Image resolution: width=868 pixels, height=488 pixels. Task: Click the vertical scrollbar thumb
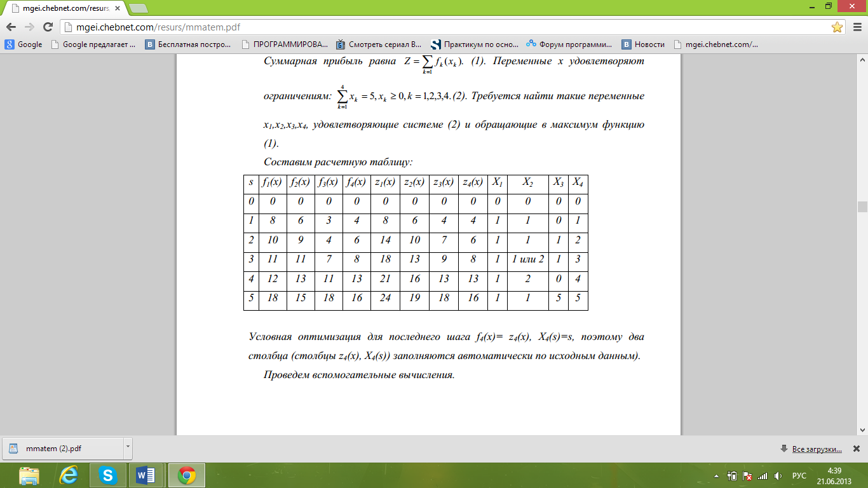pos(862,207)
